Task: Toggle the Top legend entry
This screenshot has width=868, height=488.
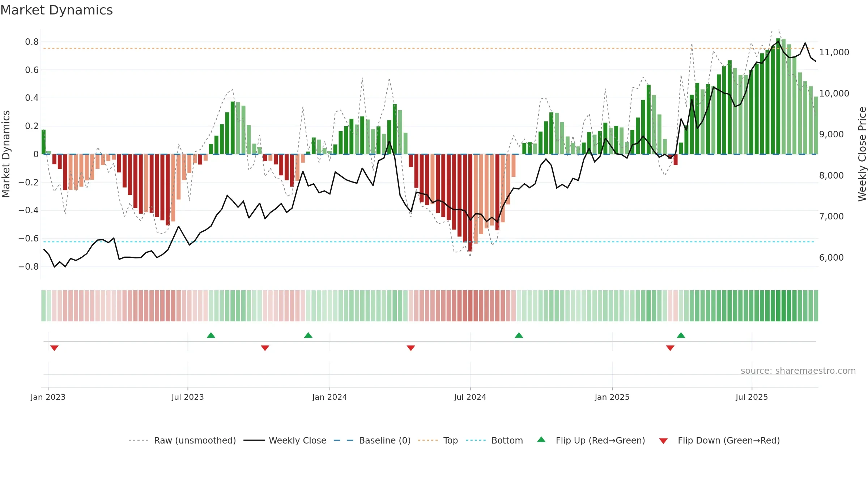Action: [438, 440]
